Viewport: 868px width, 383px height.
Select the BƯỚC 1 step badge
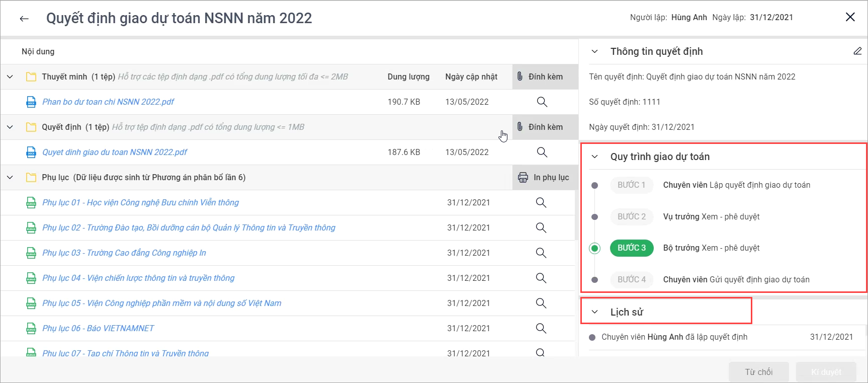(x=632, y=185)
